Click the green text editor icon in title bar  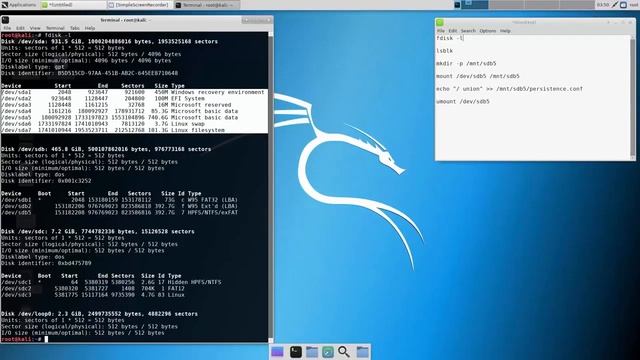(440, 22)
